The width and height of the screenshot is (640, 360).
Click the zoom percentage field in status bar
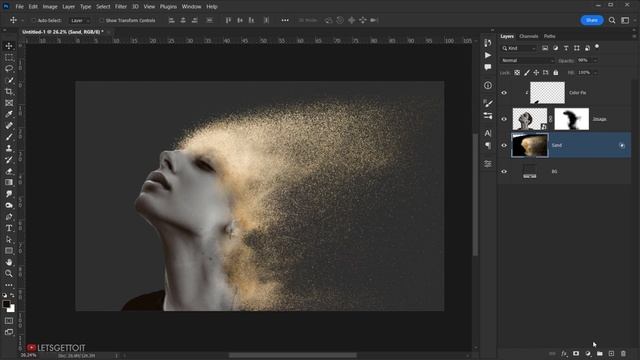[x=29, y=356]
